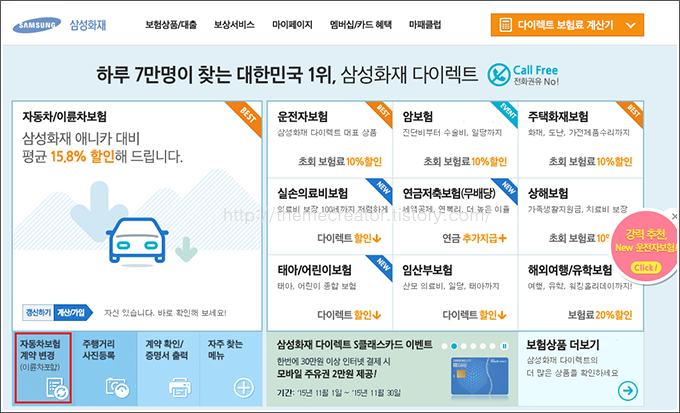The width and height of the screenshot is (680, 413).
Task: Click the printer icon
Action: pos(180,387)
